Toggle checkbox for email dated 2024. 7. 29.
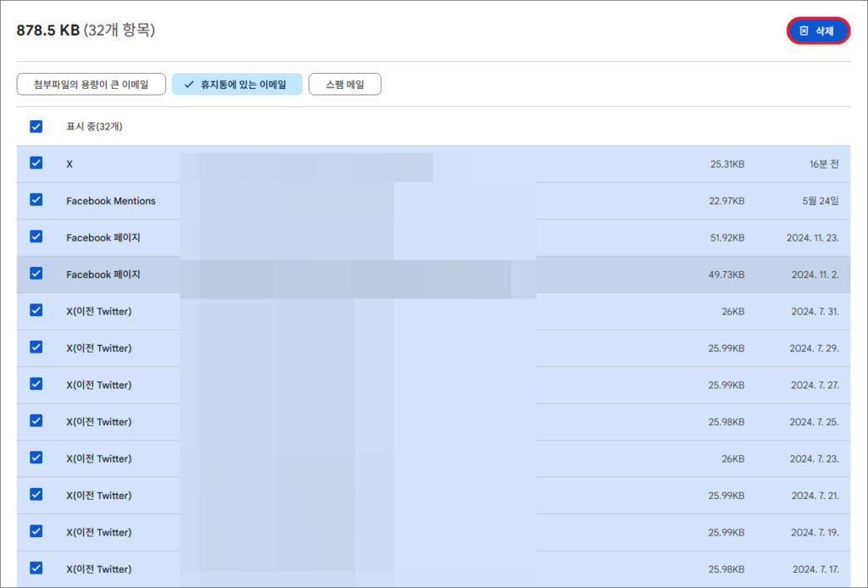 click(36, 347)
